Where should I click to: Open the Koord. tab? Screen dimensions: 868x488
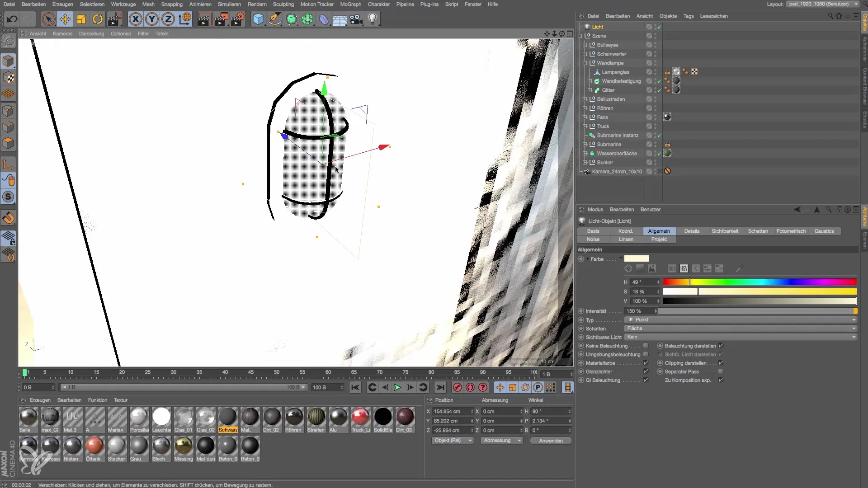tap(626, 231)
